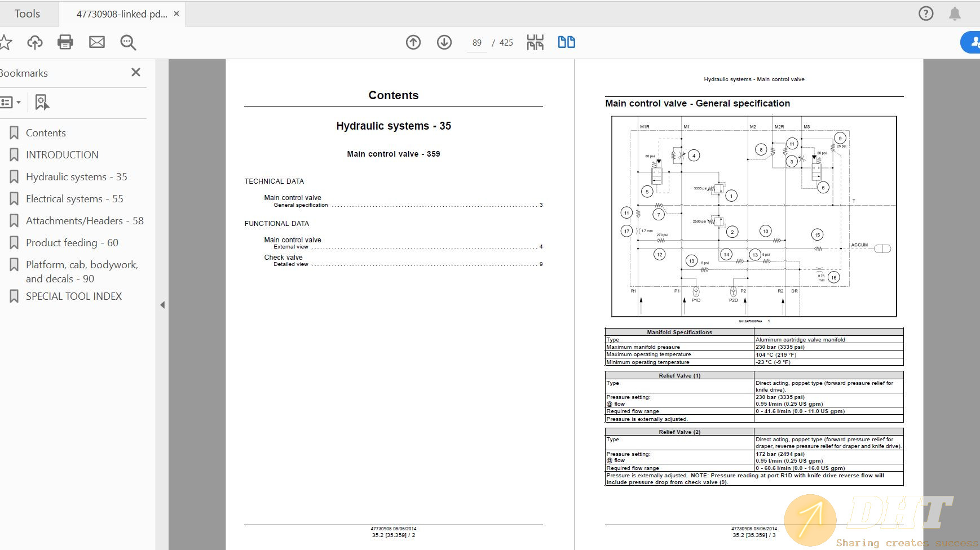
Task: Go to previous page with up arrow
Action: coord(413,42)
